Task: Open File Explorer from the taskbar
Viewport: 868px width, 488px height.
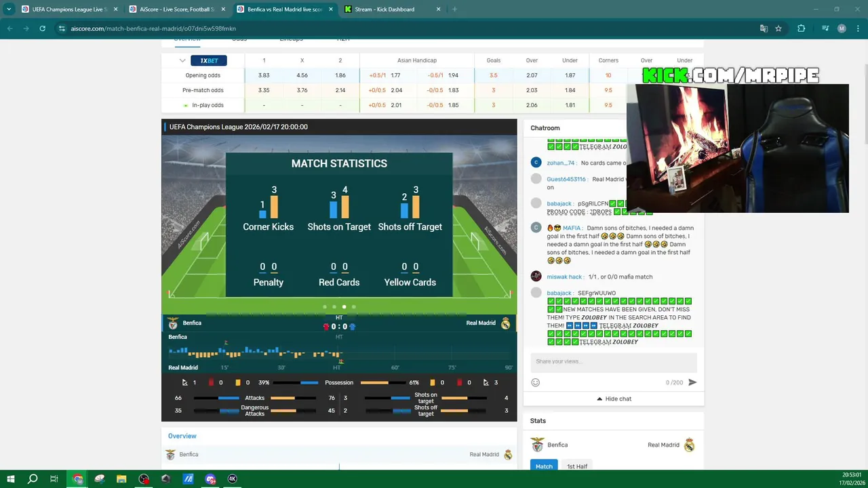Action: (121, 479)
